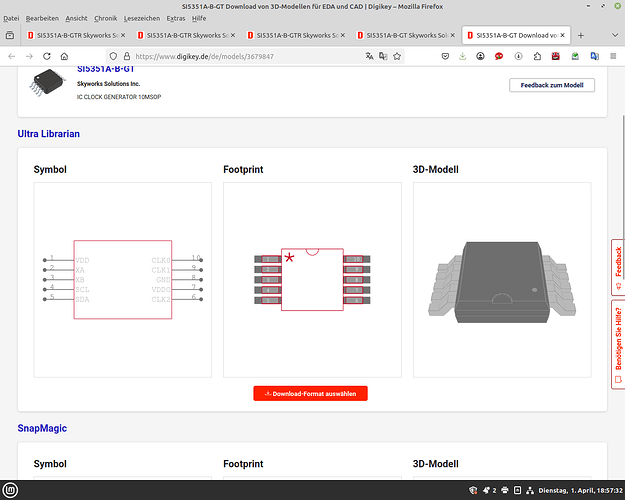Screen dimensions: 625x500
Task: Open the Benötigen Sie Hilfe side tab
Action: pos(618,344)
